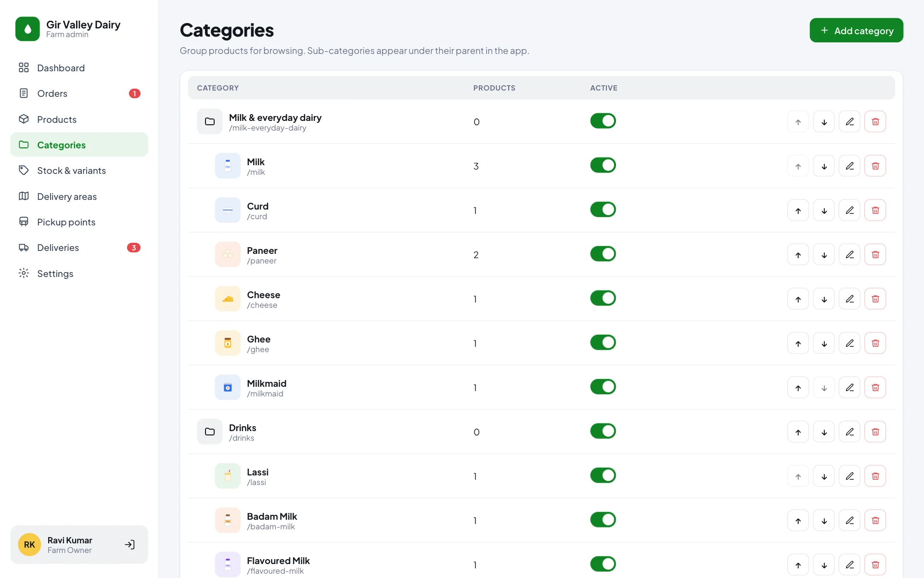Delete the Milk category via trash icon
924x578 pixels.
pyautogui.click(x=875, y=166)
